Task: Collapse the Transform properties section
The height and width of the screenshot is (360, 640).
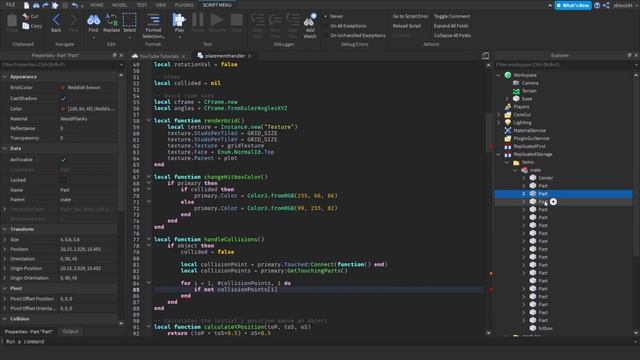Action: [4, 229]
